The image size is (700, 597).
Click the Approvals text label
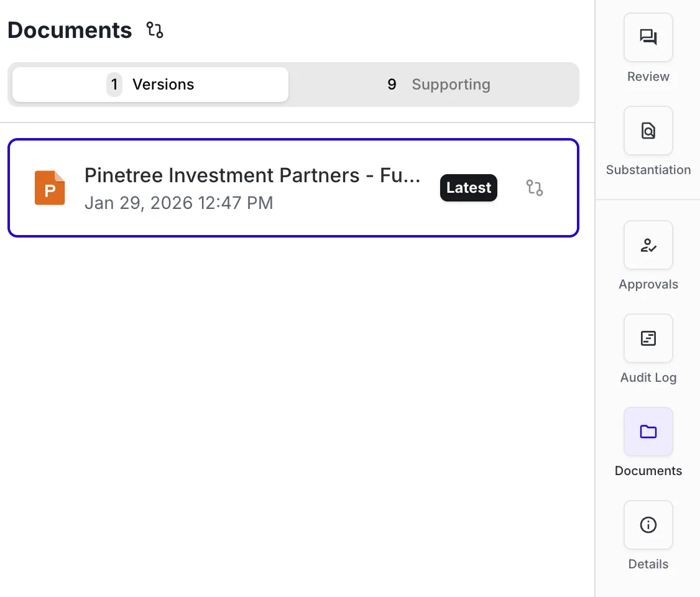point(648,284)
